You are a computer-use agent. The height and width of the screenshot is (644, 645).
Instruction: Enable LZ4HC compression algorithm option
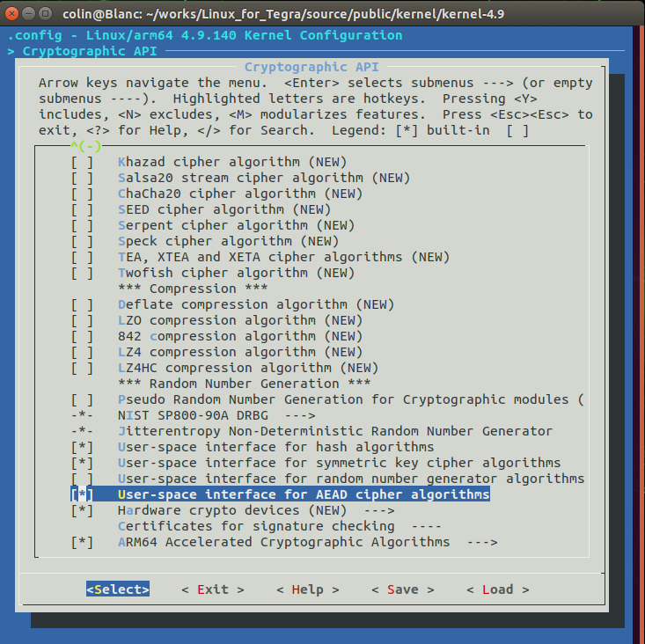tap(82, 368)
